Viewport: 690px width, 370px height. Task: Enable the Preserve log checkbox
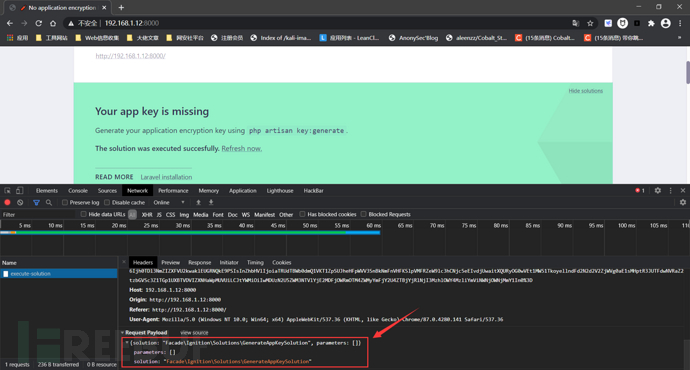pyautogui.click(x=65, y=202)
